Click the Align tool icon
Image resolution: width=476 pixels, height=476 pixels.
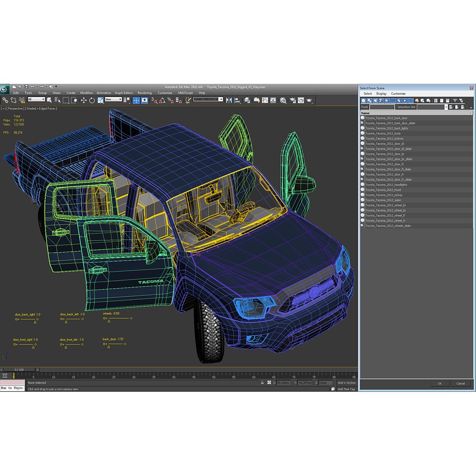(x=238, y=100)
